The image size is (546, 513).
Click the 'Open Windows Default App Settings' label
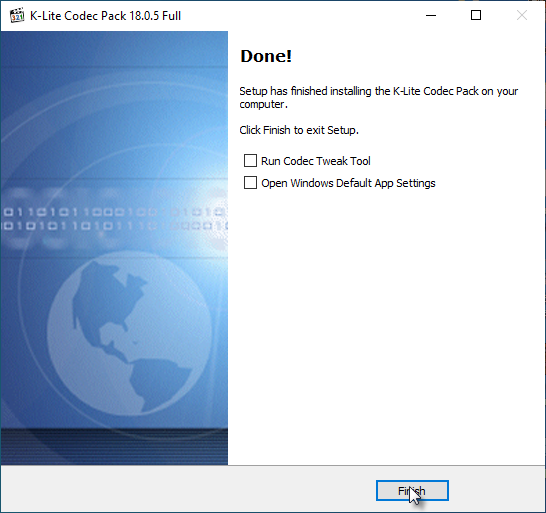pyautogui.click(x=348, y=183)
